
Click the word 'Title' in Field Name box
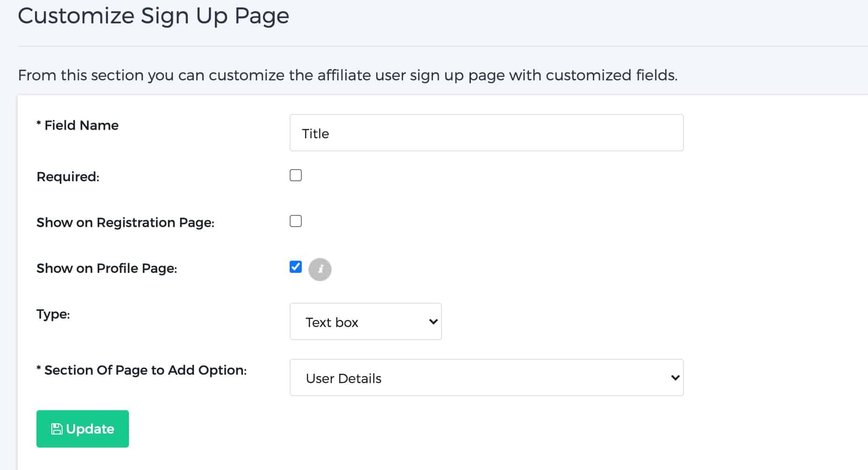click(315, 134)
